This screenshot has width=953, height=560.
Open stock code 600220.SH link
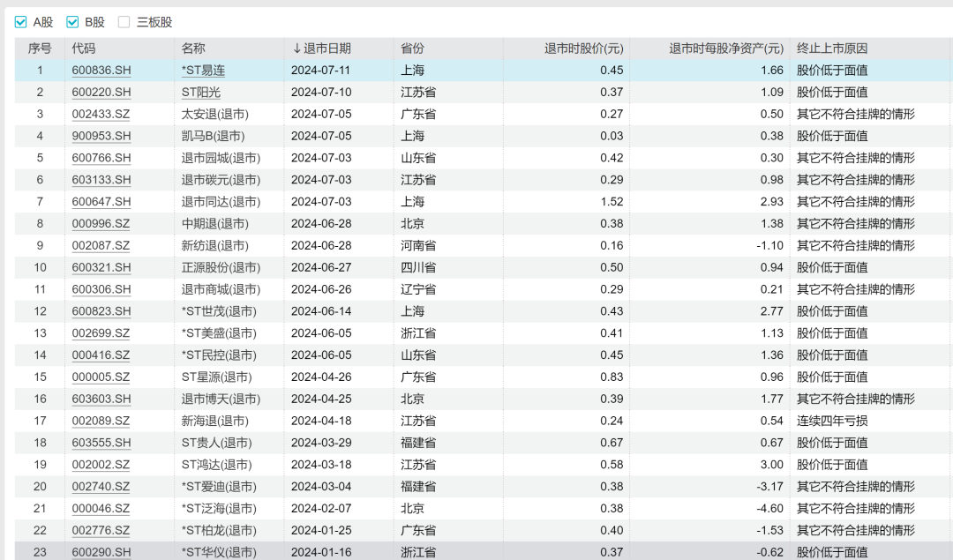tap(101, 93)
